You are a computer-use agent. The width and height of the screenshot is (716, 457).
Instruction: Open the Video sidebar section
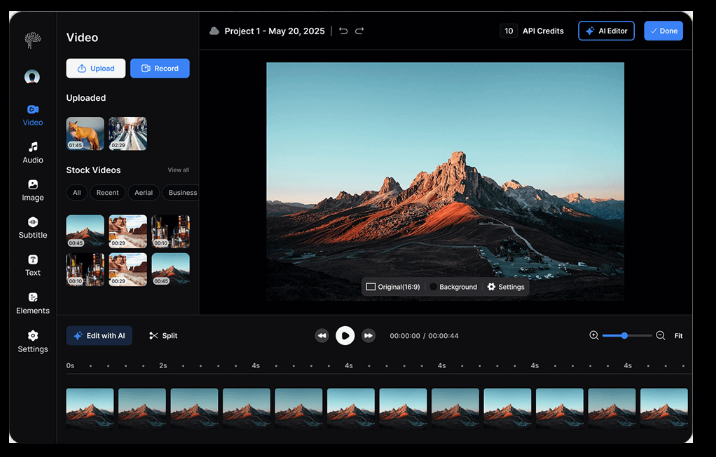coord(33,115)
